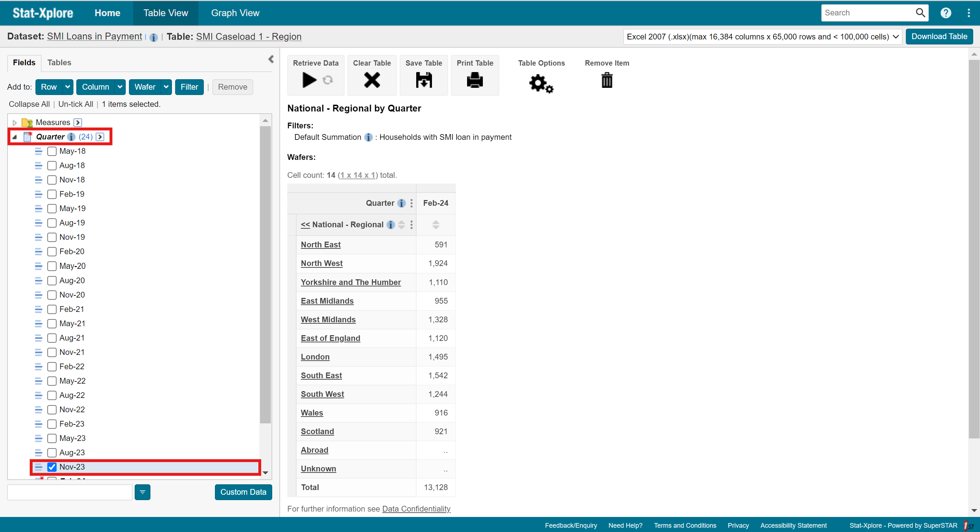
Task: Click the Quarter field info icon in tree
Action: (x=71, y=137)
